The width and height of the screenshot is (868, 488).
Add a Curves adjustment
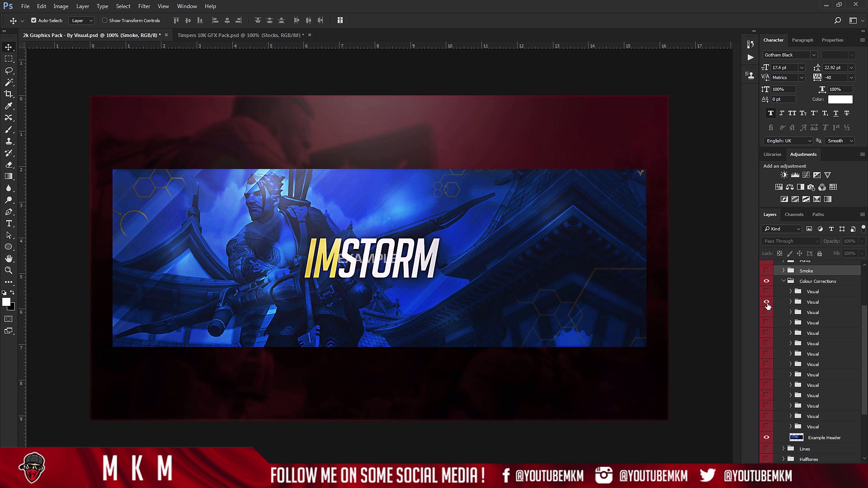click(806, 175)
